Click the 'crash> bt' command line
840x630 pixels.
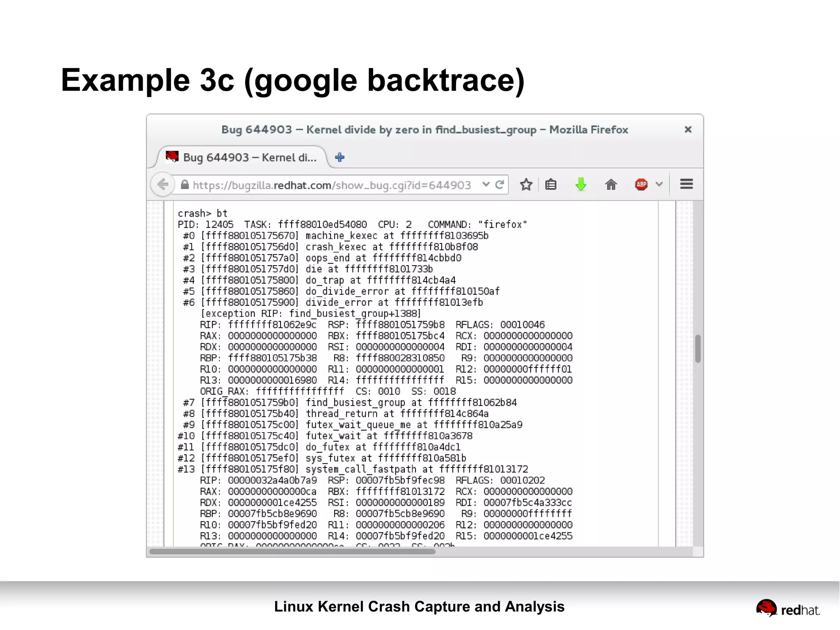(203, 213)
